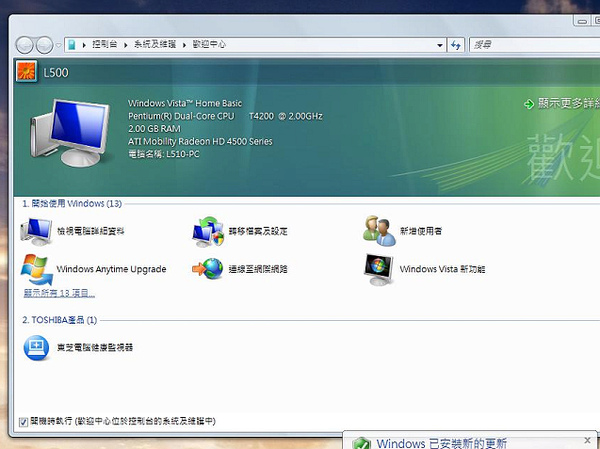Open the add new users icon
This screenshot has height=449, width=600.
(379, 230)
